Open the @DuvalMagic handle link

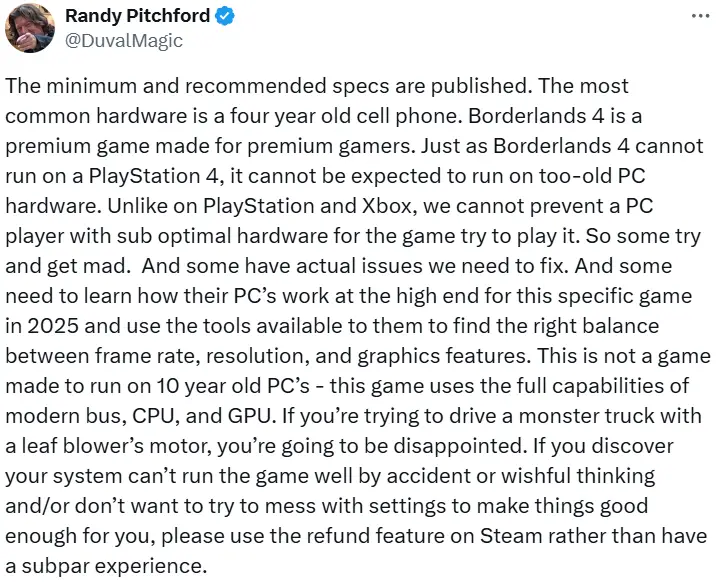coord(124,41)
